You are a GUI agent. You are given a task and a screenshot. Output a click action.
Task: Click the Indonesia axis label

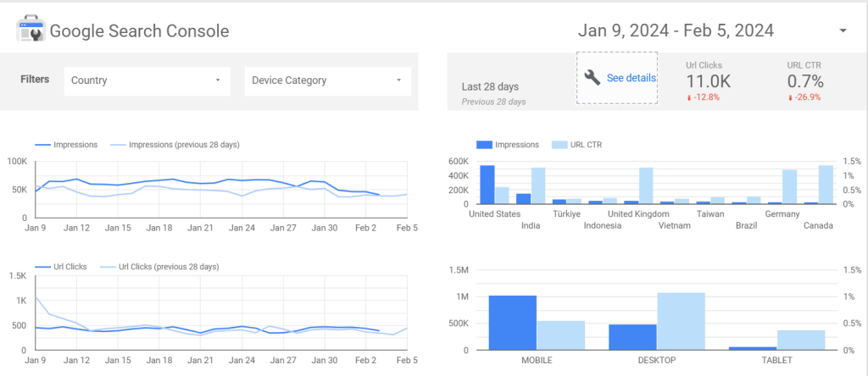[603, 225]
